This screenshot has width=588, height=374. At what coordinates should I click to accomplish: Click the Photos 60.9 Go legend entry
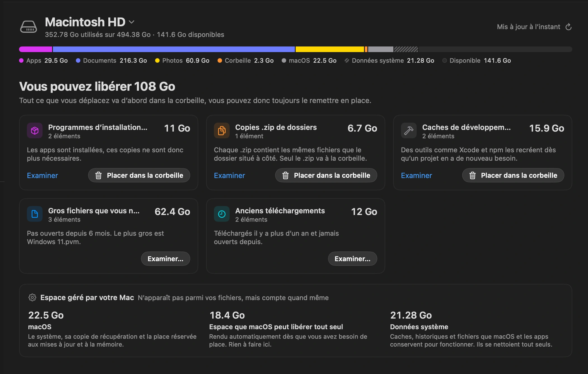(x=182, y=60)
